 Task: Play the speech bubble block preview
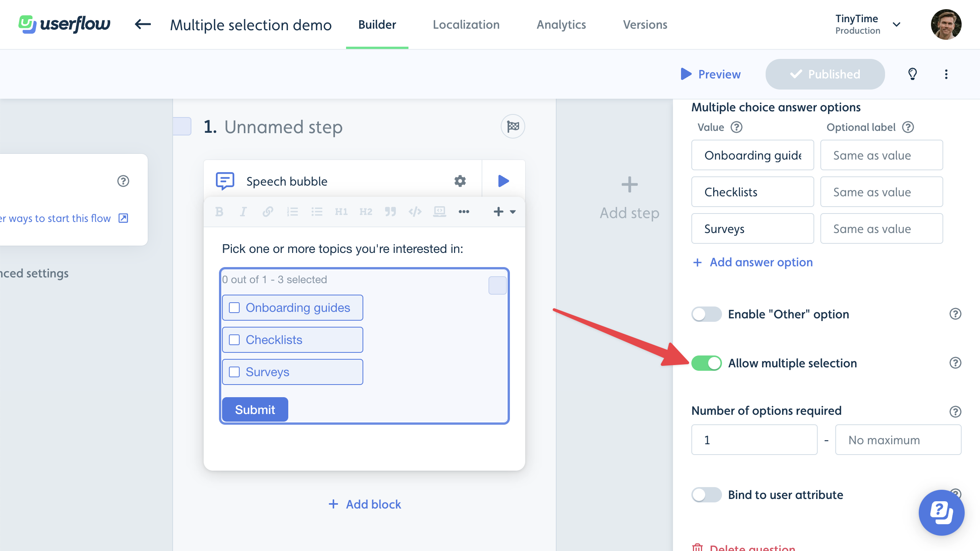tap(503, 181)
